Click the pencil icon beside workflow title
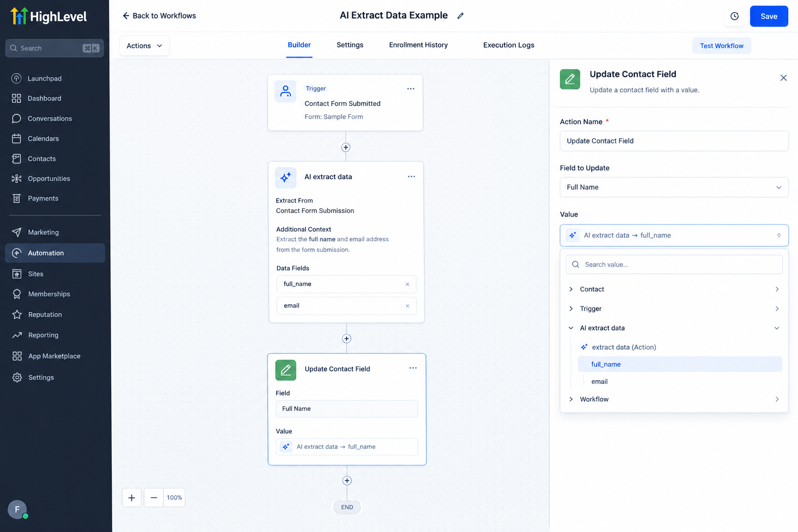The width and height of the screenshot is (798, 532). pyautogui.click(x=460, y=16)
